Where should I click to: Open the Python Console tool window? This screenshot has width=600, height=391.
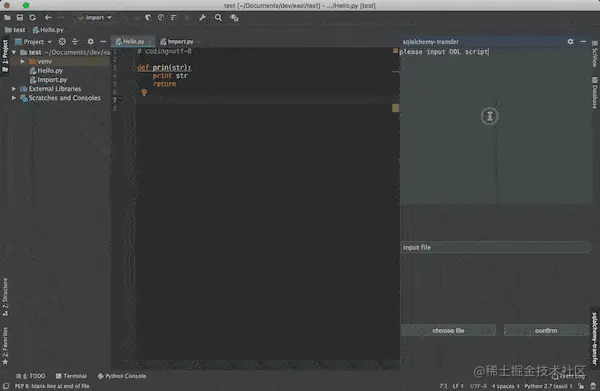122,376
